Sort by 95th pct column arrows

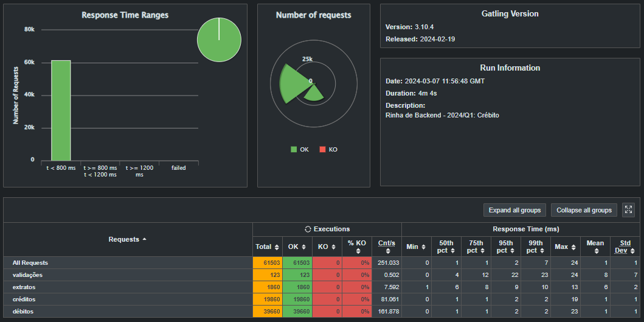(512, 250)
